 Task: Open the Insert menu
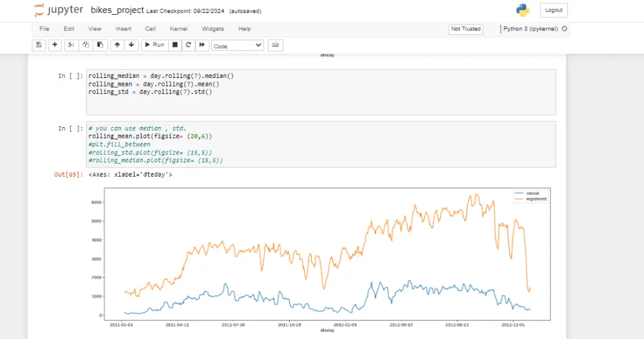(124, 29)
